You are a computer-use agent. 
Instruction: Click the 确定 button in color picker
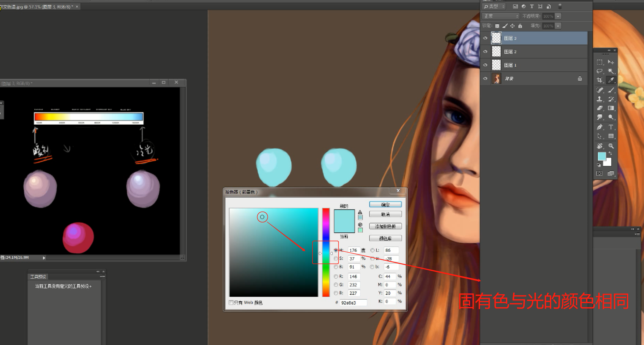tap(385, 205)
